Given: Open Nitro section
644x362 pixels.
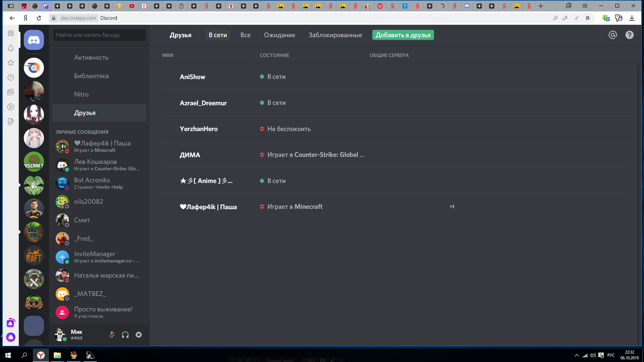Looking at the screenshot, I should [99, 94].
